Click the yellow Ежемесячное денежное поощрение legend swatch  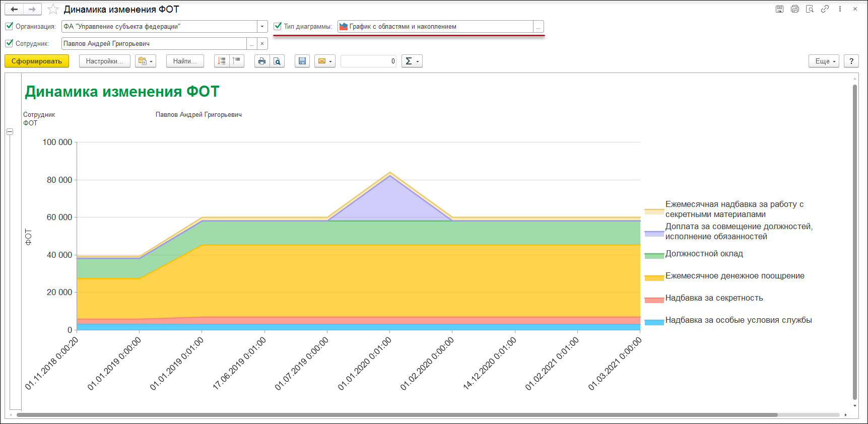(654, 277)
